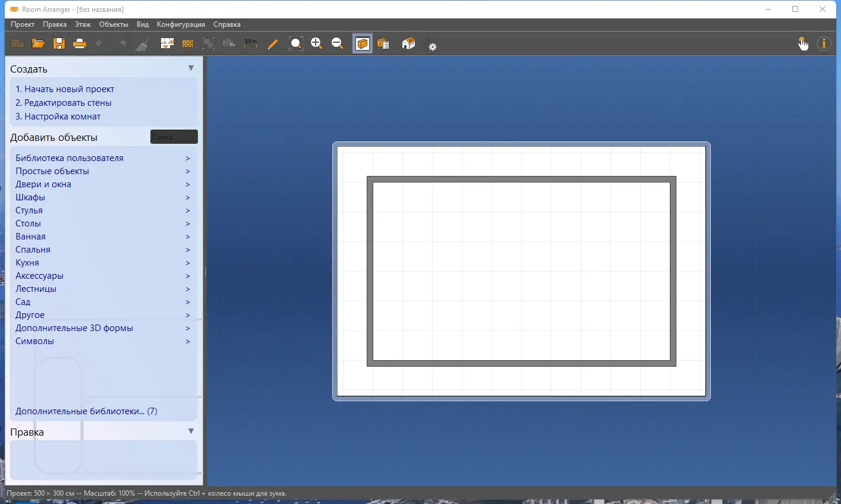Open the Справка menu
Screen dimensions: 841x504
pyautogui.click(x=227, y=24)
